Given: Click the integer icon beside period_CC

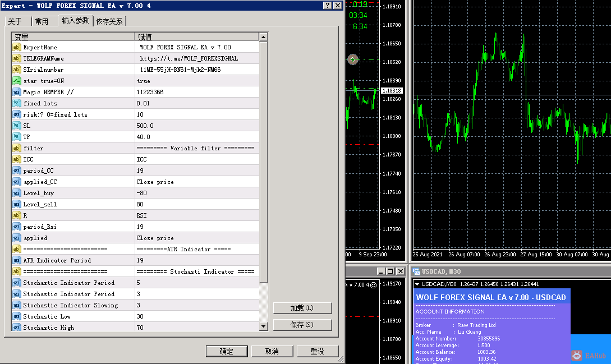Looking at the screenshot, I should click(16, 171).
